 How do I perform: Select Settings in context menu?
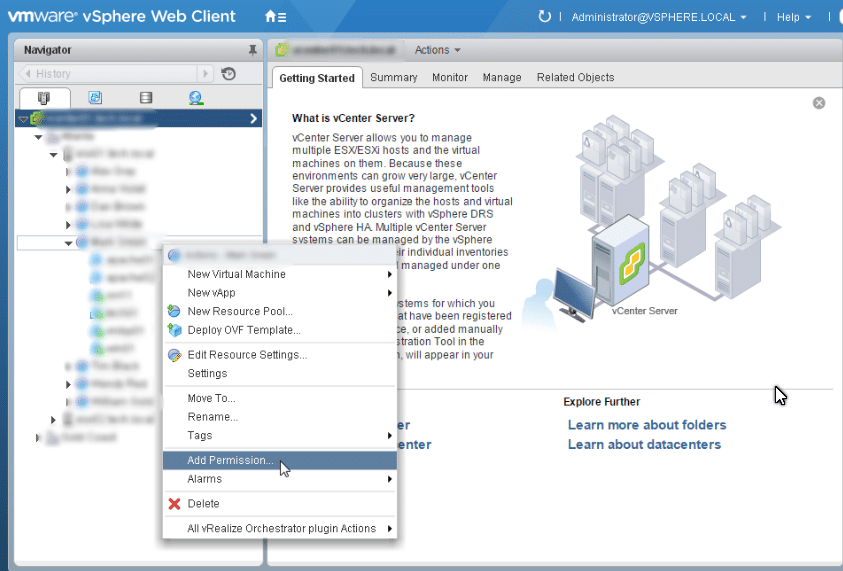click(280, 373)
